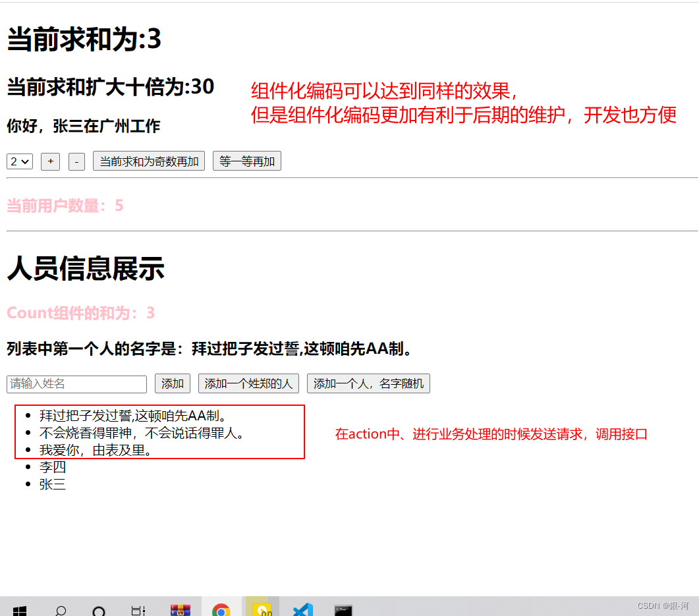This screenshot has height=616, width=699.
Task: Open the taskbar search icon
Action: 60,610
